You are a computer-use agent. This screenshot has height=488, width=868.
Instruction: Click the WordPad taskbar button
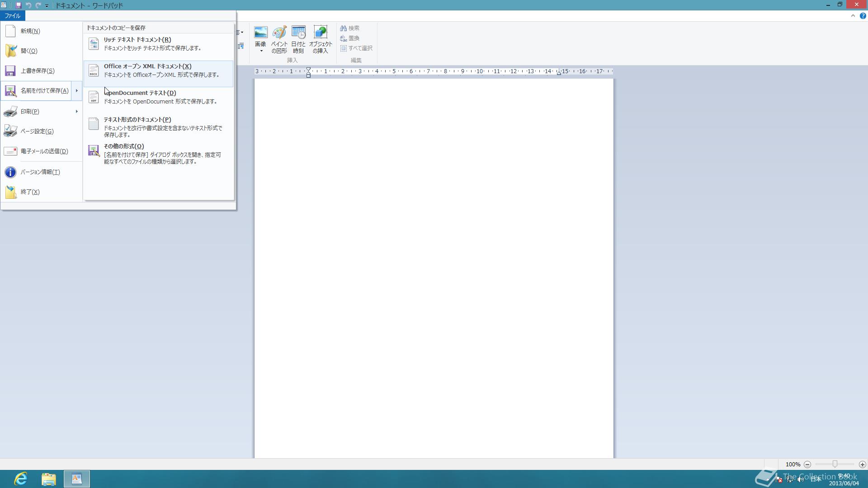(x=77, y=479)
